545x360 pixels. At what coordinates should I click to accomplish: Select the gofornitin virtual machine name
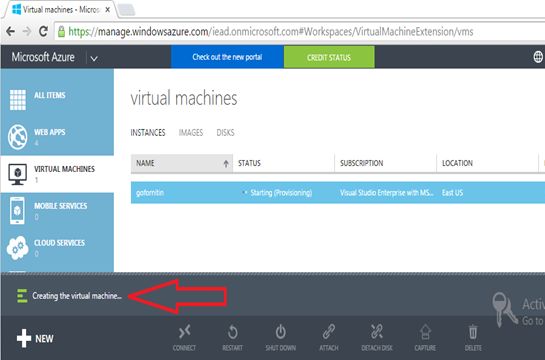(x=150, y=193)
